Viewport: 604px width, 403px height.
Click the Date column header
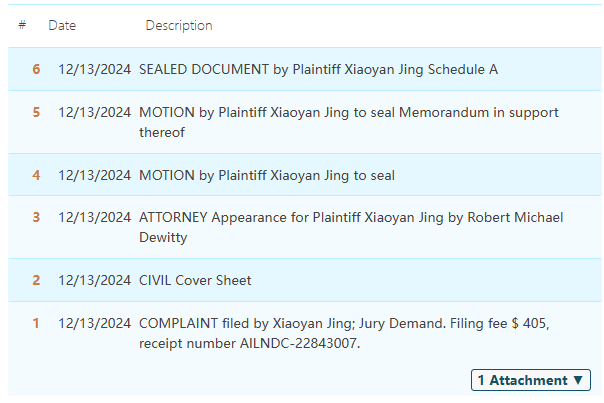coord(62,25)
